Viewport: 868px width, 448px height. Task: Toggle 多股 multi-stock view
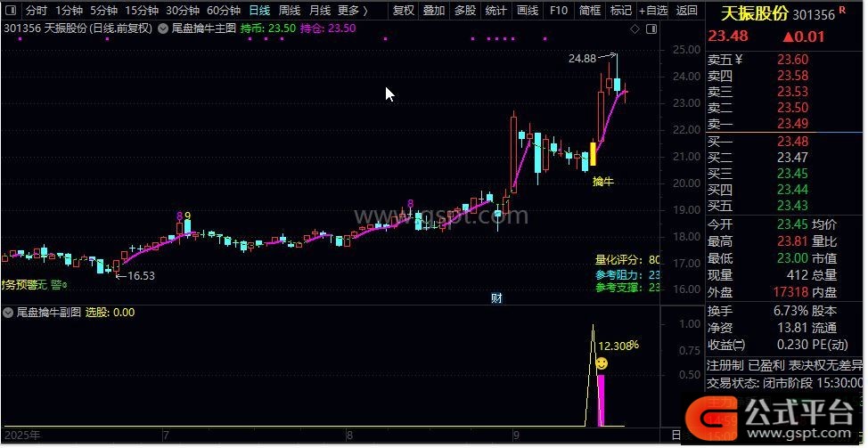[x=464, y=11]
